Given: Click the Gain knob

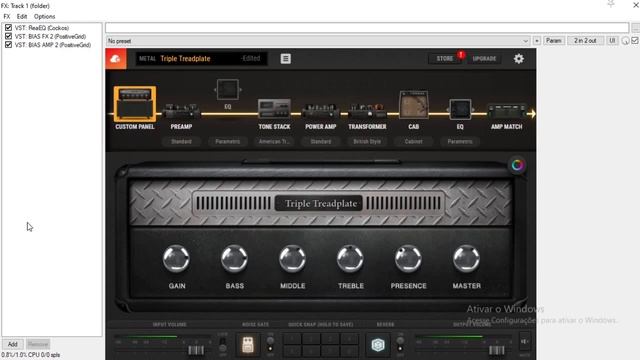Looking at the screenshot, I should 176,259.
